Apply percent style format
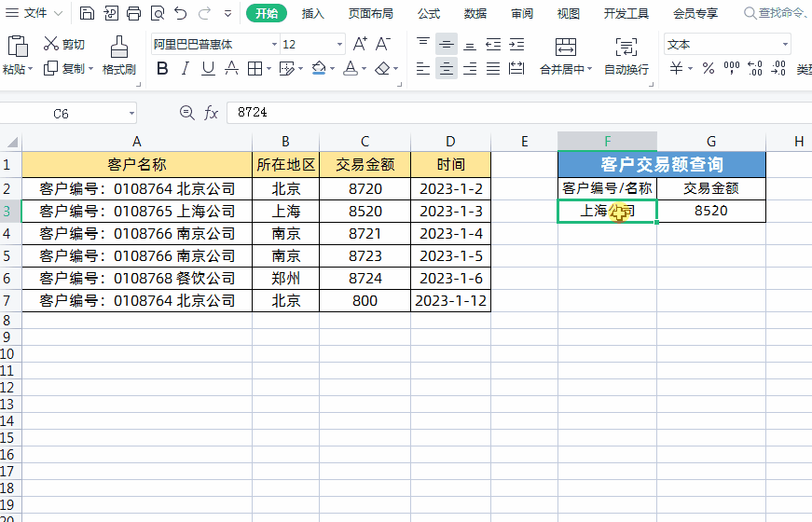Screen dimensions: 812x522 point(709,68)
